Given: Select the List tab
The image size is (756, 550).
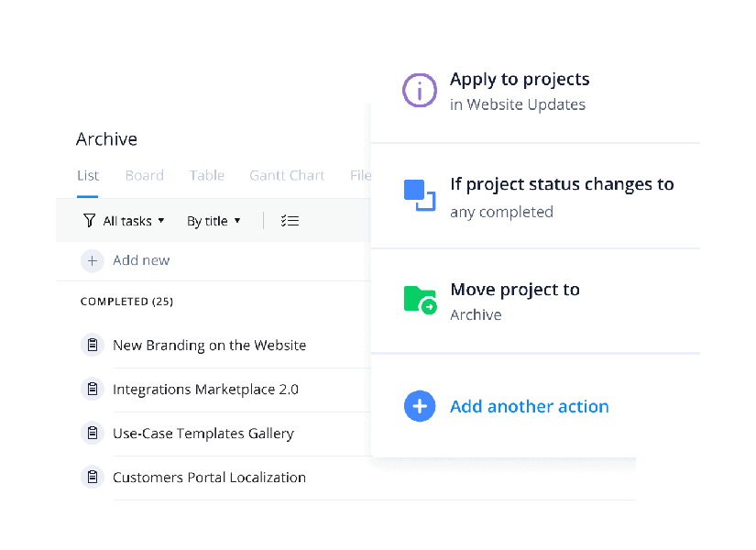Looking at the screenshot, I should pos(88,175).
